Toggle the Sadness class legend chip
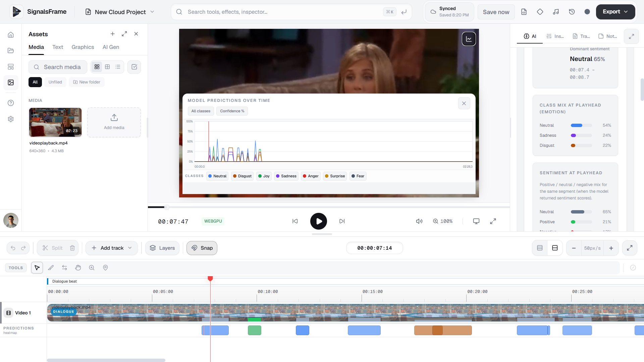The height and width of the screenshot is (362, 644). pyautogui.click(x=286, y=176)
